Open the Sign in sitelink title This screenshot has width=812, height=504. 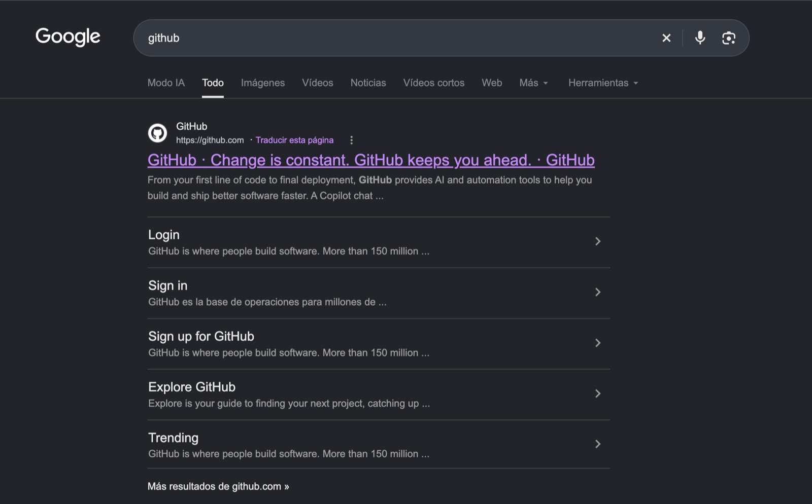167,285
